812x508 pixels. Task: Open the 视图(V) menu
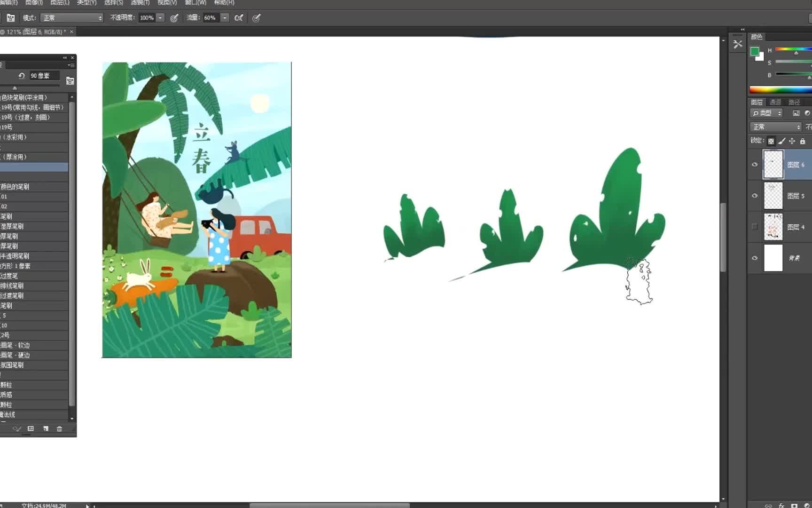pyautogui.click(x=167, y=2)
